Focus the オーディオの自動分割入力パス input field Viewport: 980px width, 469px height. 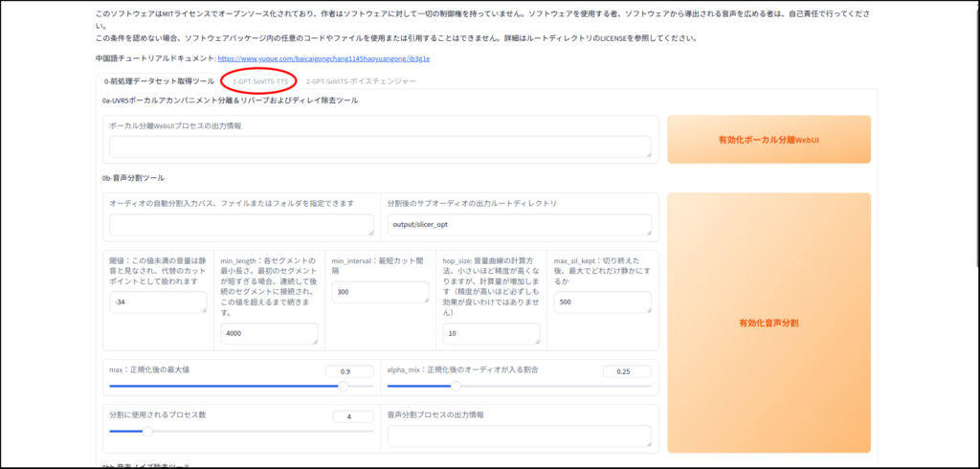pyautogui.click(x=241, y=224)
